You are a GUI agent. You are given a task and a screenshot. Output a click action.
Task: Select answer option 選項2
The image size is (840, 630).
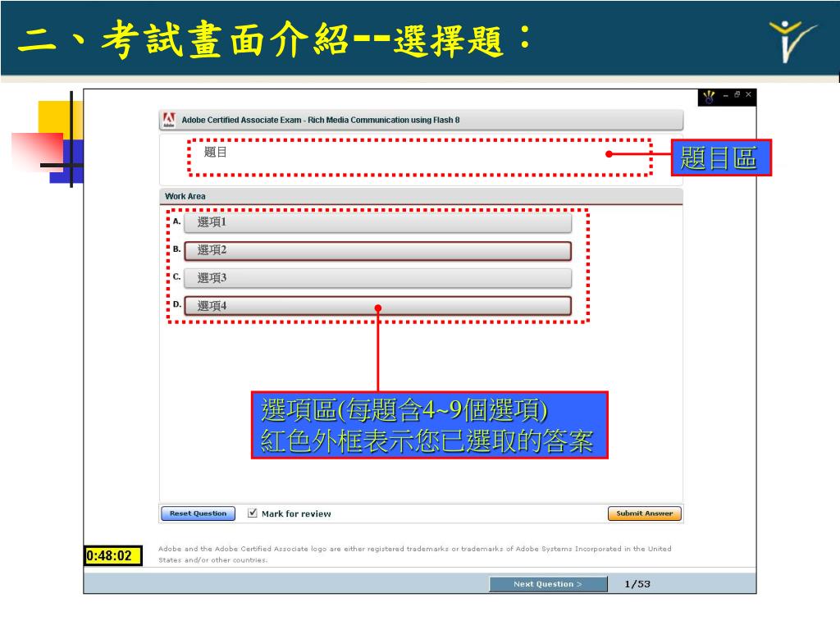coord(377,250)
